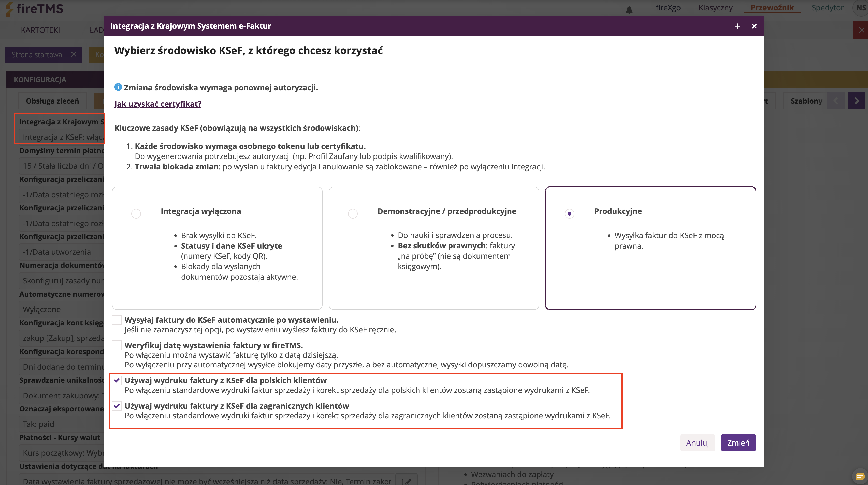The height and width of the screenshot is (485, 868).
Task: Click next arrow beside Szablony tab
Action: point(856,101)
